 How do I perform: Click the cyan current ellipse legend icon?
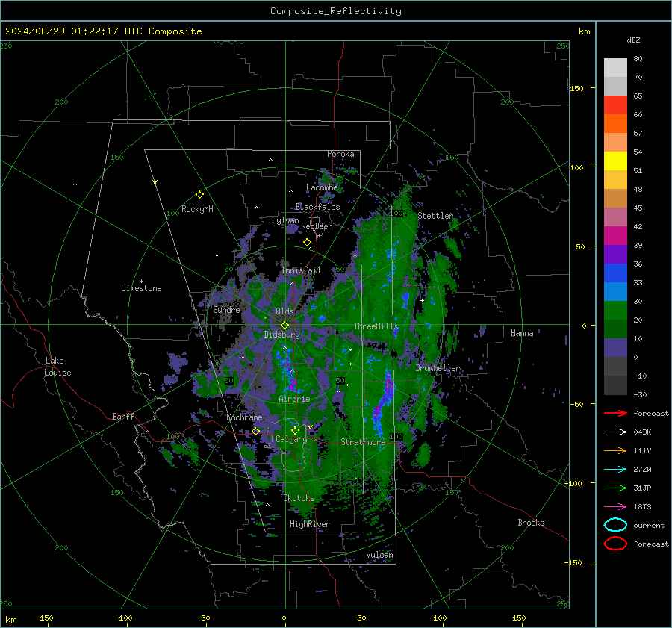(x=615, y=525)
